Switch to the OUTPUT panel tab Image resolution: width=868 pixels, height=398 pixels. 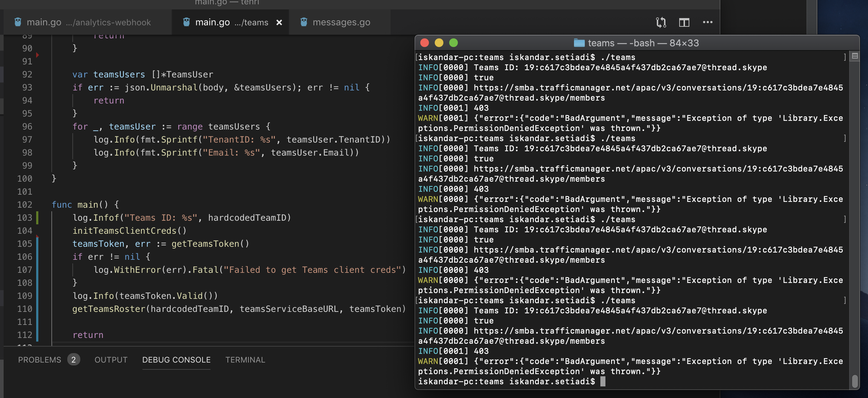[111, 360]
